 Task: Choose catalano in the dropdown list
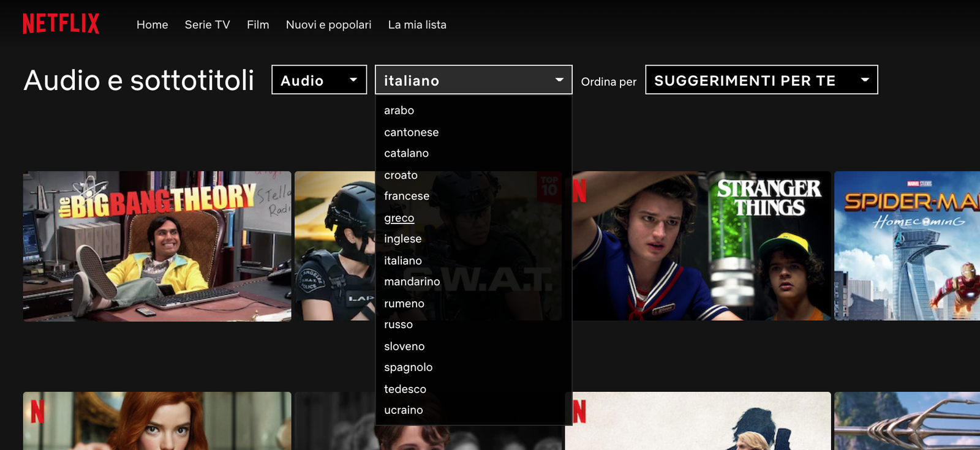click(406, 153)
